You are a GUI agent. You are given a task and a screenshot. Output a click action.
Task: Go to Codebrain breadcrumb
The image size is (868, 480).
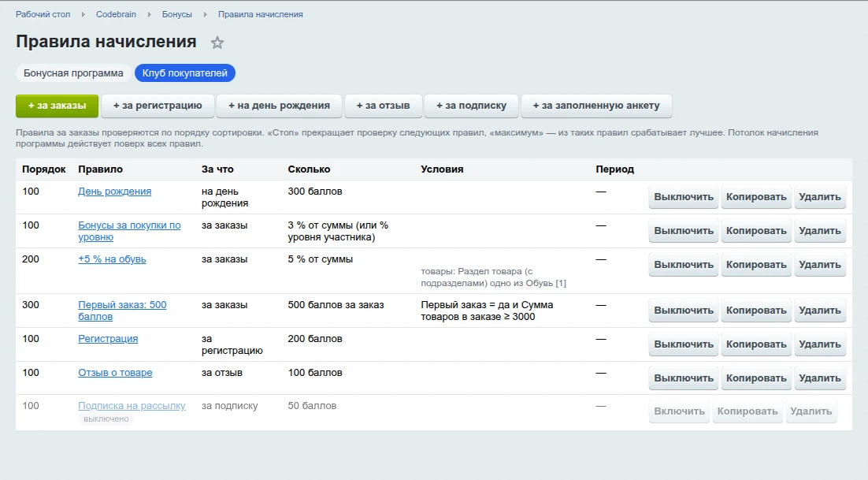pyautogui.click(x=116, y=14)
